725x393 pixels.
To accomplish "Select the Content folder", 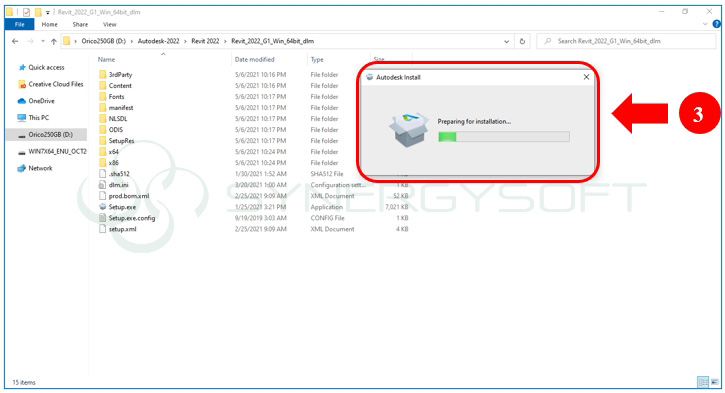I will 116,86.
